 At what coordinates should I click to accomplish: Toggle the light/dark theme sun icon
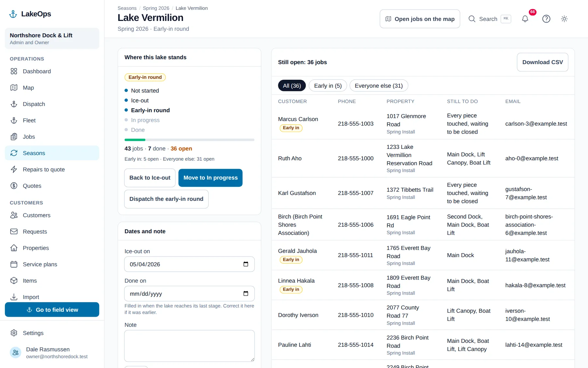point(564,19)
